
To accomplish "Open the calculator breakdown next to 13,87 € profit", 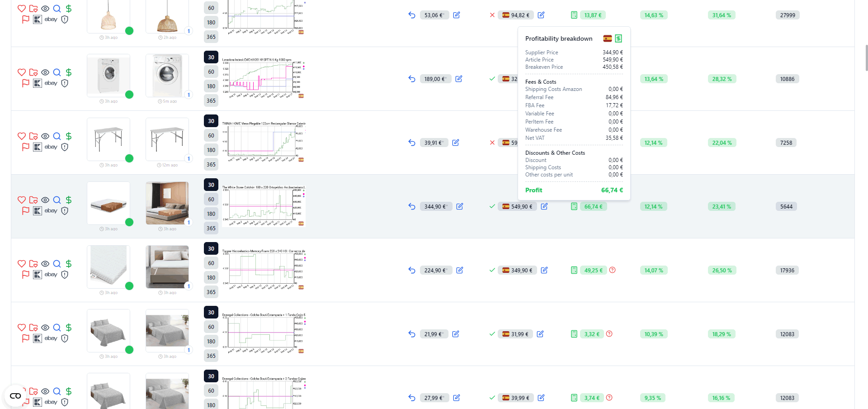I will pyautogui.click(x=574, y=15).
